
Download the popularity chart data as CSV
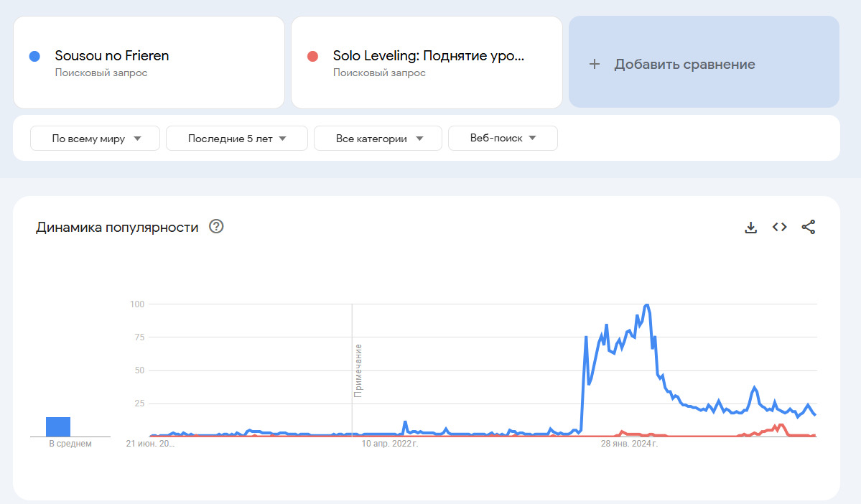[750, 228]
